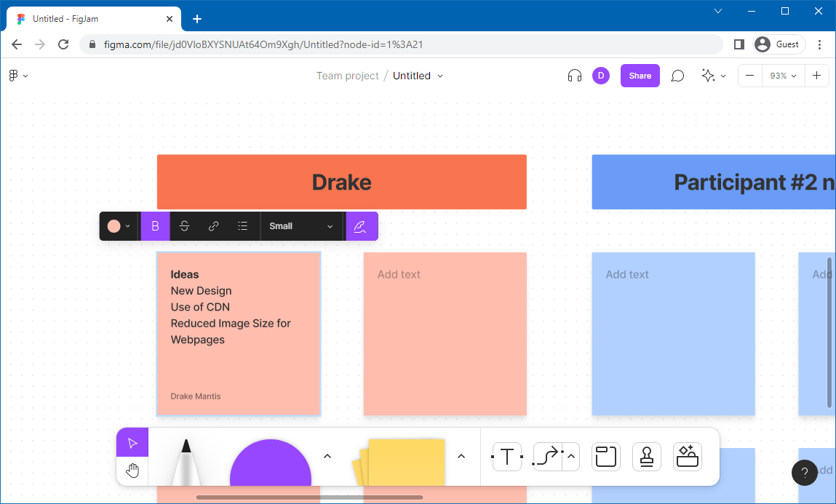Expand the shapes picker chevron
Image resolution: width=836 pixels, height=504 pixels.
click(327, 456)
